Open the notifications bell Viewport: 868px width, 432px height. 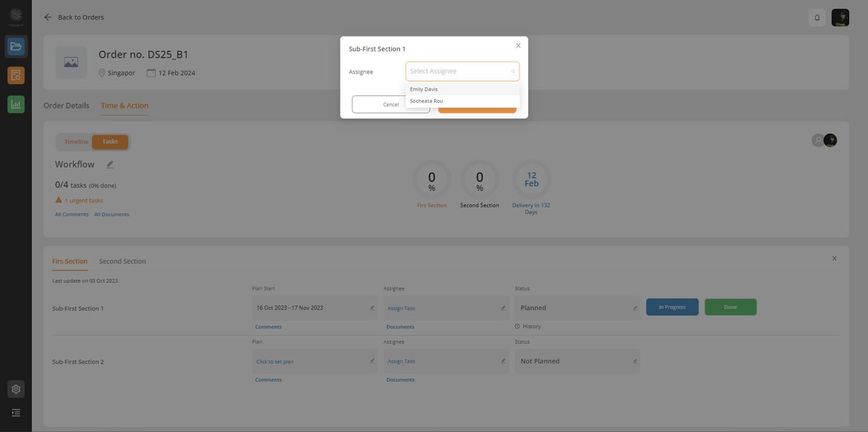(x=817, y=18)
